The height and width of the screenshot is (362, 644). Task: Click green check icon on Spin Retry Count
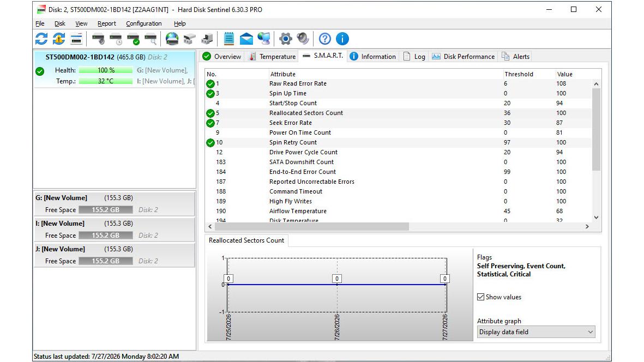pos(210,143)
